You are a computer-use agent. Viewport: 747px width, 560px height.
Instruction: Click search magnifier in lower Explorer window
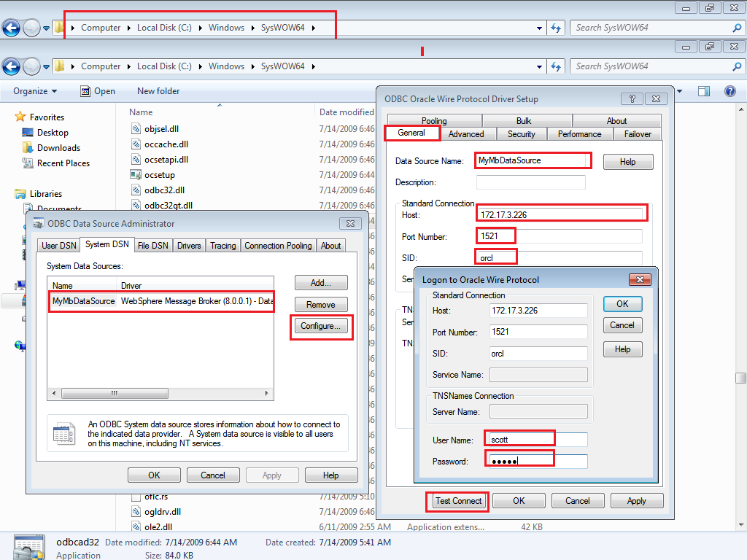coord(737,66)
